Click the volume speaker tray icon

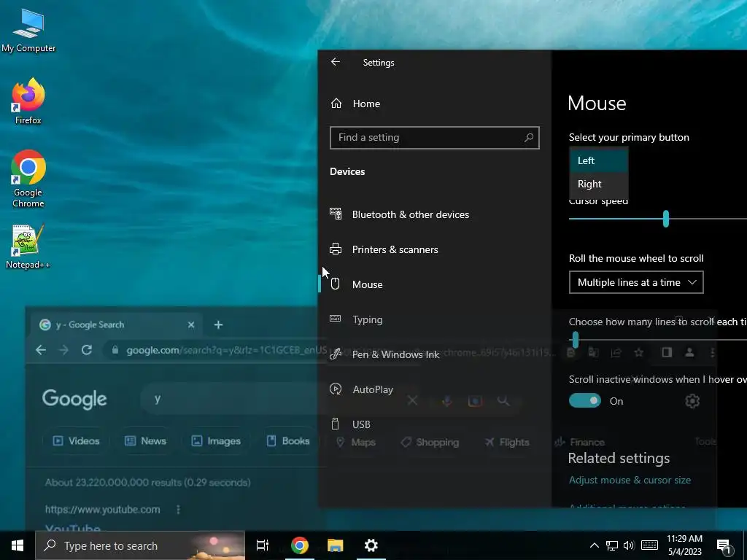pyautogui.click(x=629, y=545)
